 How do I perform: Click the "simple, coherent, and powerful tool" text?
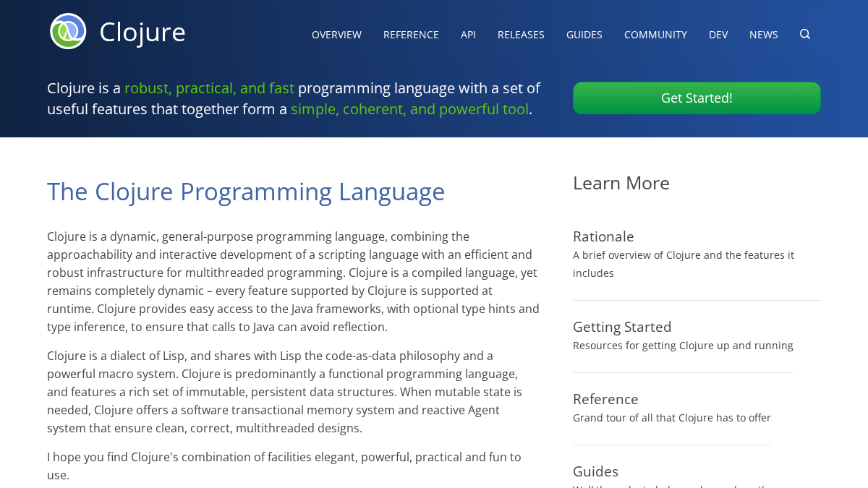[x=409, y=109]
